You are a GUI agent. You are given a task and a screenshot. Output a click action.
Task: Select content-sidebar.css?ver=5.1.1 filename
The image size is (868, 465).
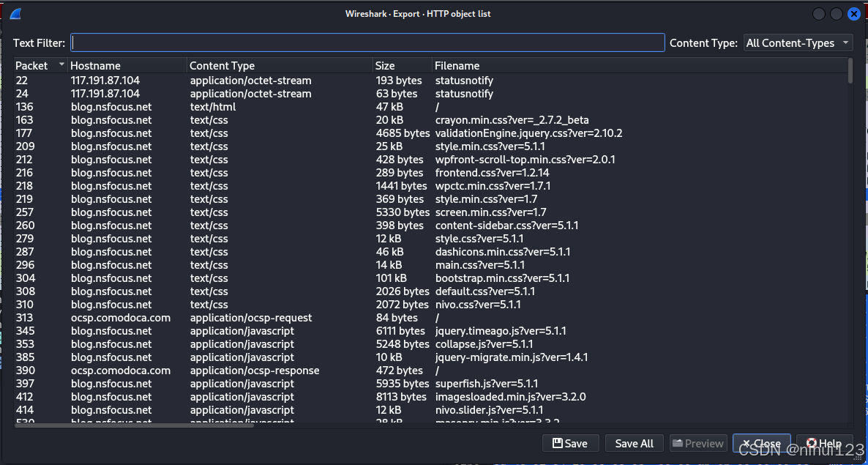point(506,226)
